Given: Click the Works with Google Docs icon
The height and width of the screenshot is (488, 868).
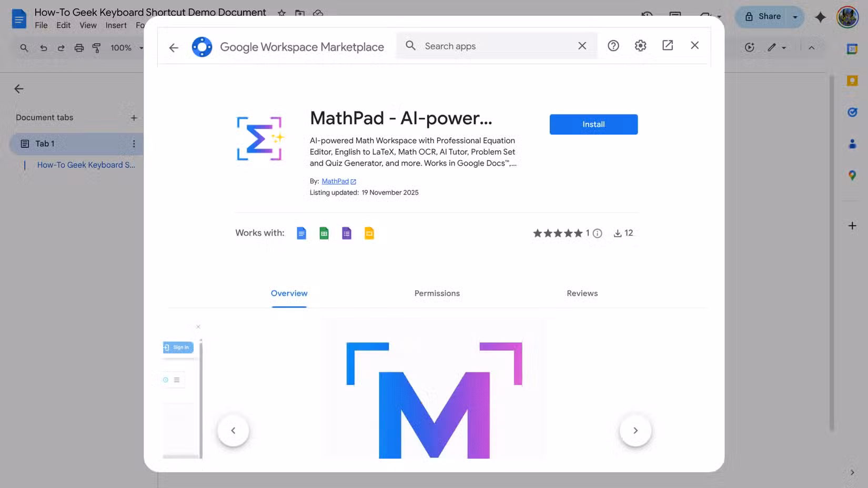Looking at the screenshot, I should pyautogui.click(x=301, y=232).
